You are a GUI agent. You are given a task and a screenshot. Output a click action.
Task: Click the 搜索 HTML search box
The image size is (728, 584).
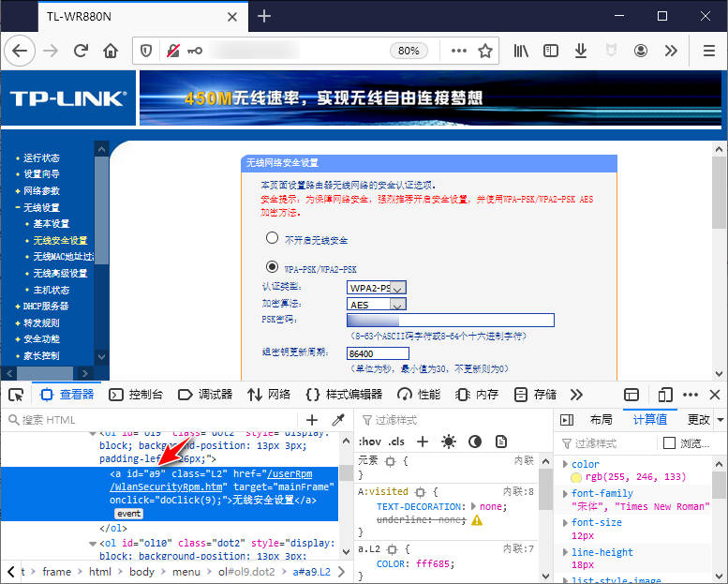151,420
